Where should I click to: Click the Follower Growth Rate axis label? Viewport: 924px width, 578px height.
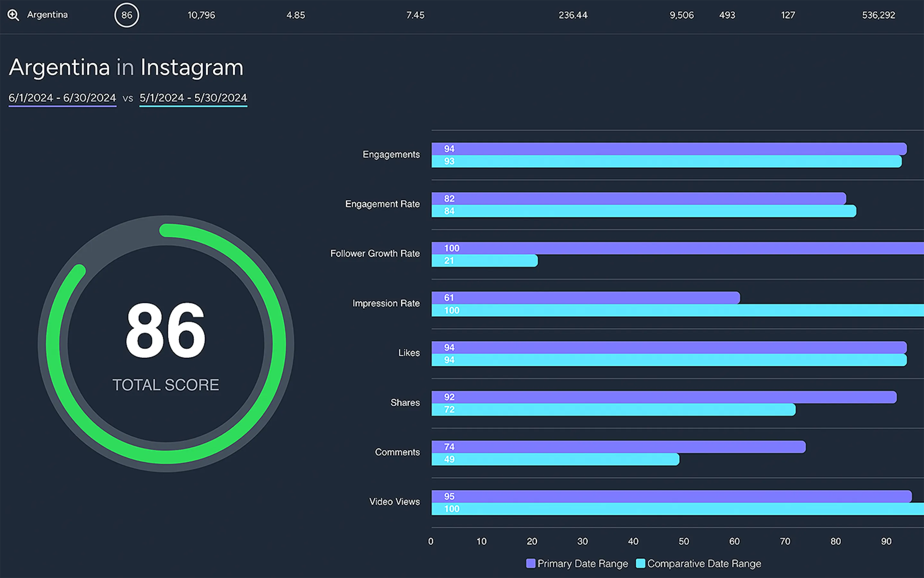(375, 253)
